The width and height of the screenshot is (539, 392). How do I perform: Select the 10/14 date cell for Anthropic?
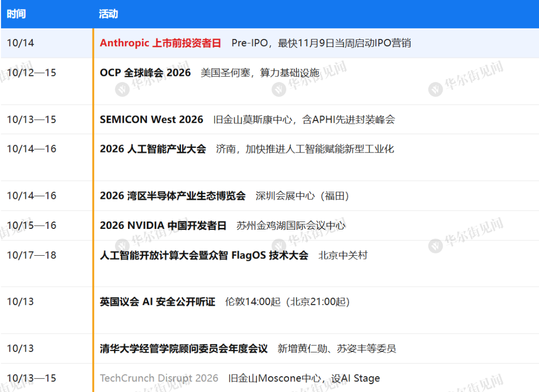21,43
